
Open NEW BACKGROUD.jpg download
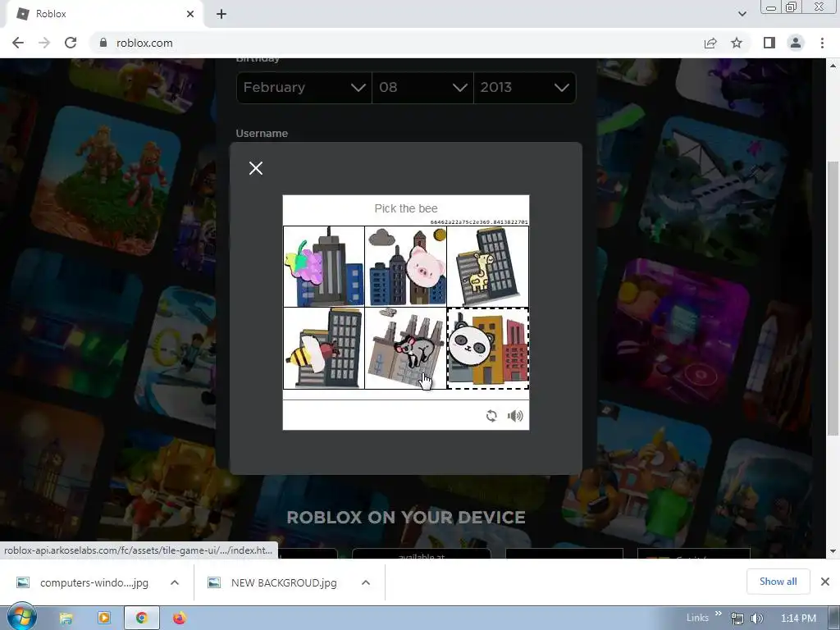pyautogui.click(x=273, y=583)
